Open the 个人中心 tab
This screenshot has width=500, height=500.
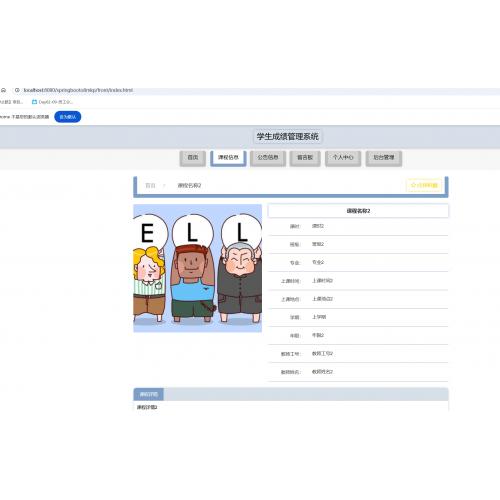[x=343, y=158]
